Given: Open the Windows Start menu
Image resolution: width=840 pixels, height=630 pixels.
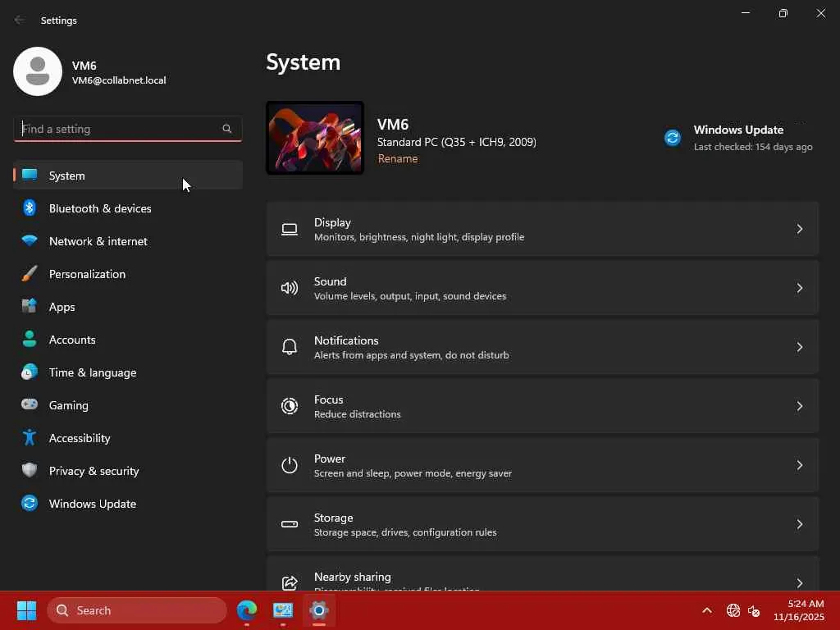Looking at the screenshot, I should pos(26,610).
